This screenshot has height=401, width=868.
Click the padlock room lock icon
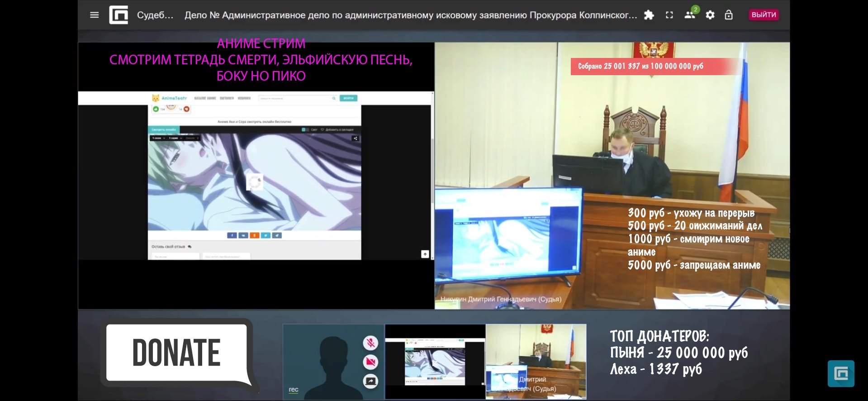728,15
